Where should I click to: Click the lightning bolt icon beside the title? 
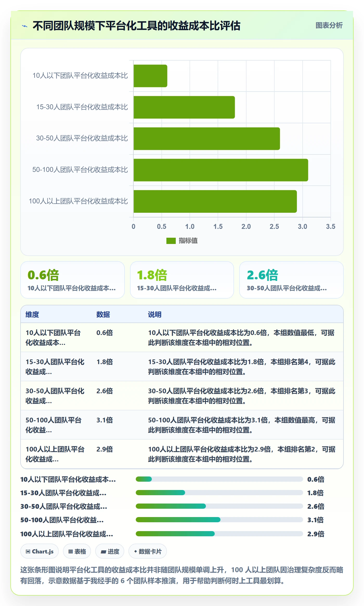25,26
